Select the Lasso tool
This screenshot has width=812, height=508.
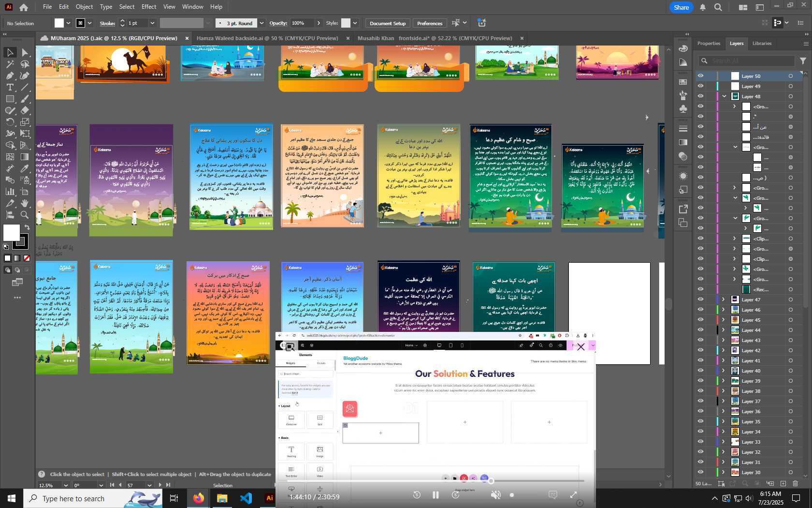(25, 64)
